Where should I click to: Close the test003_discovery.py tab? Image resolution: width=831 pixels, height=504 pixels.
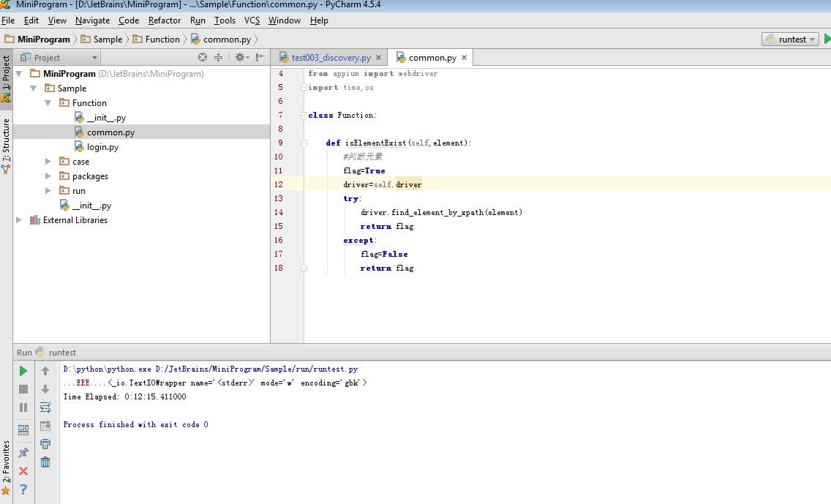tap(378, 57)
